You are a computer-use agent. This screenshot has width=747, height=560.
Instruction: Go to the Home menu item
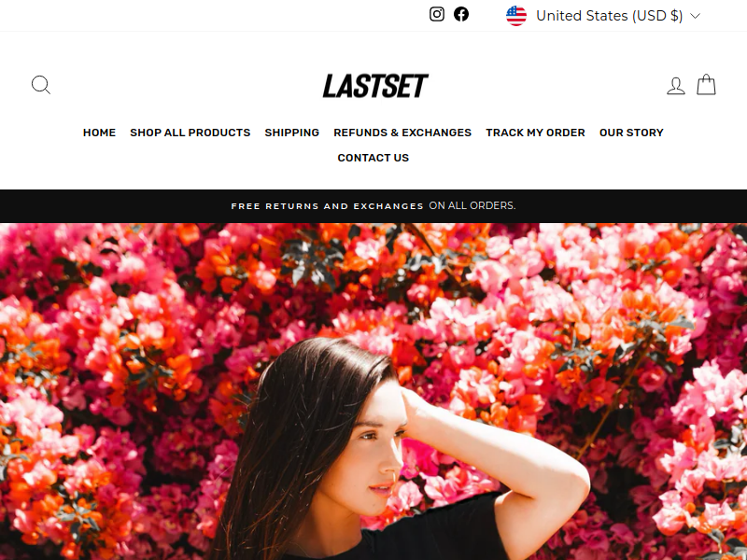pos(99,133)
